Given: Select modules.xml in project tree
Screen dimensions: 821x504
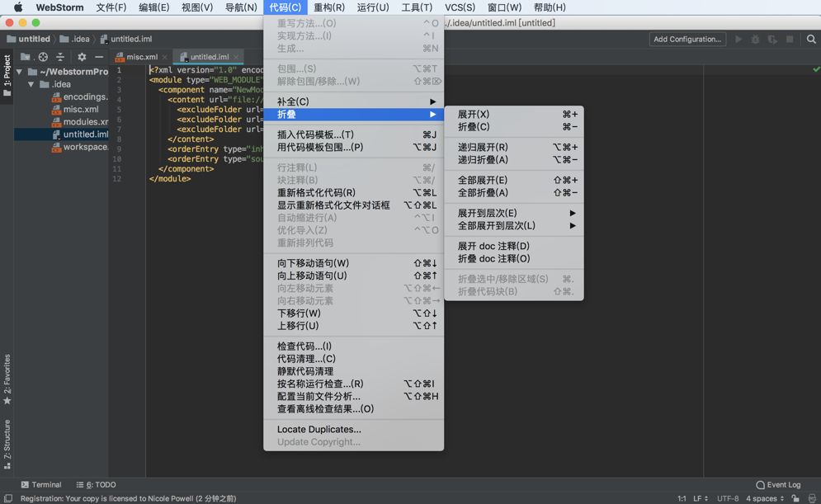Looking at the screenshot, I should click(79, 122).
